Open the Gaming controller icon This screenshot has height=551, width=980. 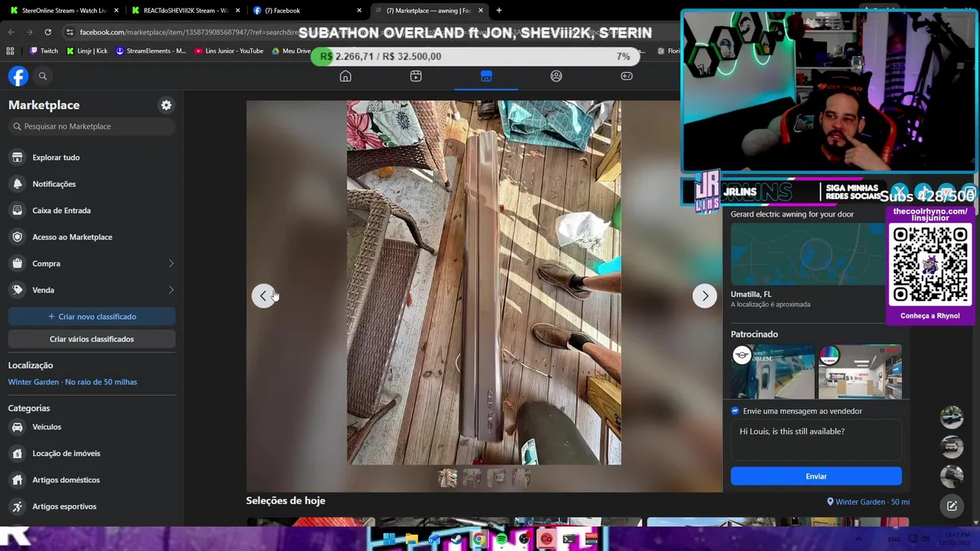pos(626,76)
